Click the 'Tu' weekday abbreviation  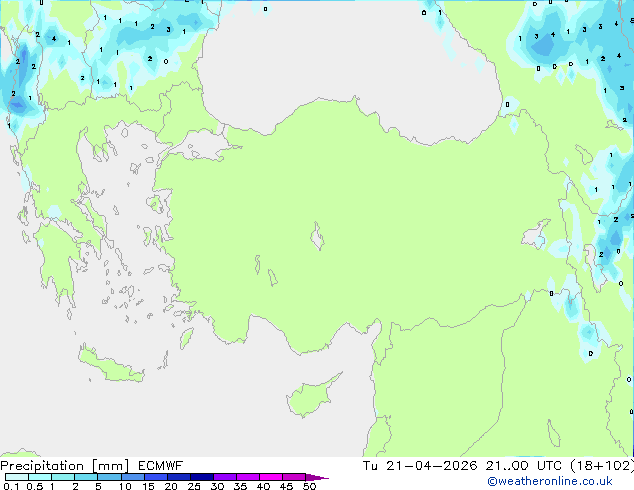click(370, 466)
